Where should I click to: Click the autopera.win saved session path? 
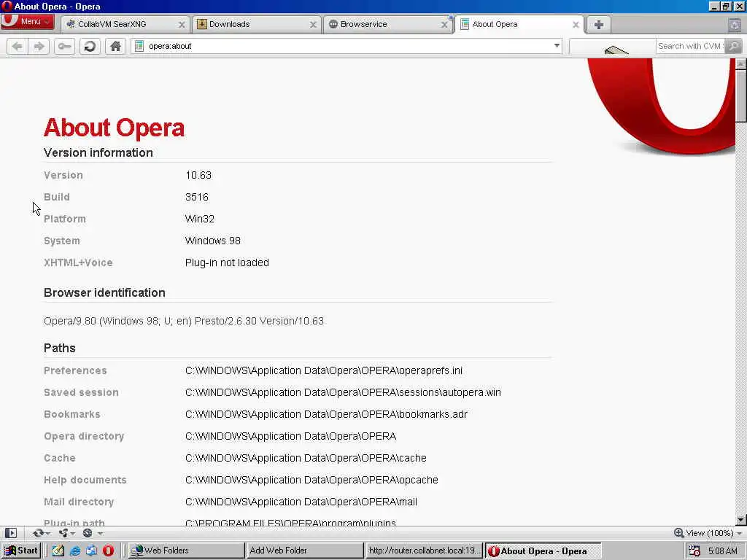coord(343,392)
